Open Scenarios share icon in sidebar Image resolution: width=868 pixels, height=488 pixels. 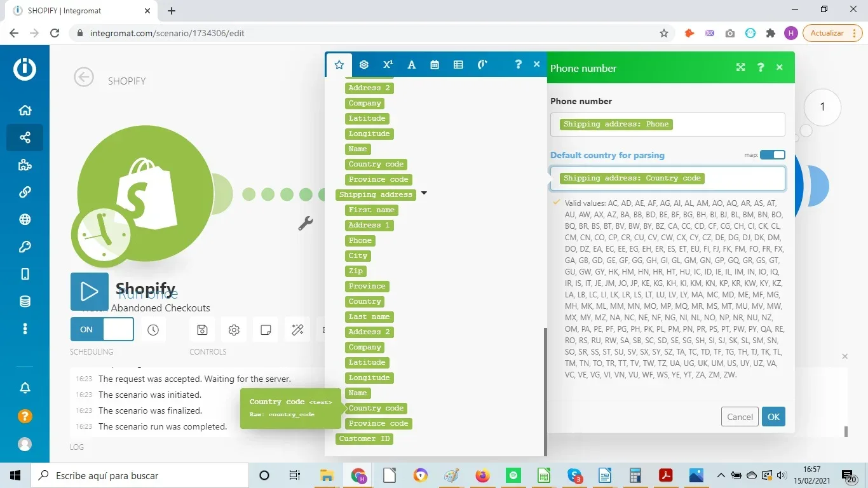(x=25, y=137)
